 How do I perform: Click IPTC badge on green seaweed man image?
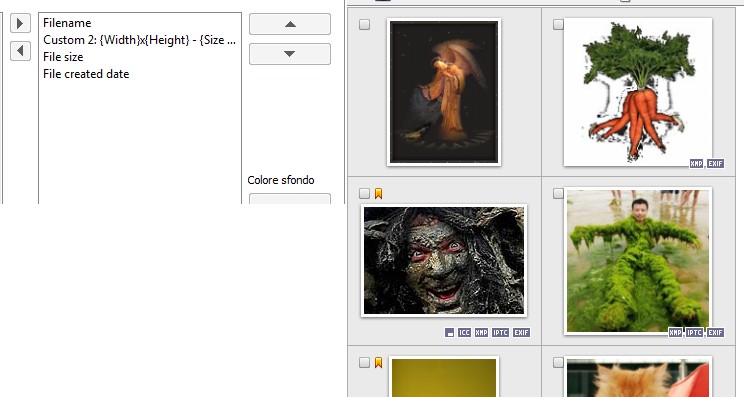[694, 332]
